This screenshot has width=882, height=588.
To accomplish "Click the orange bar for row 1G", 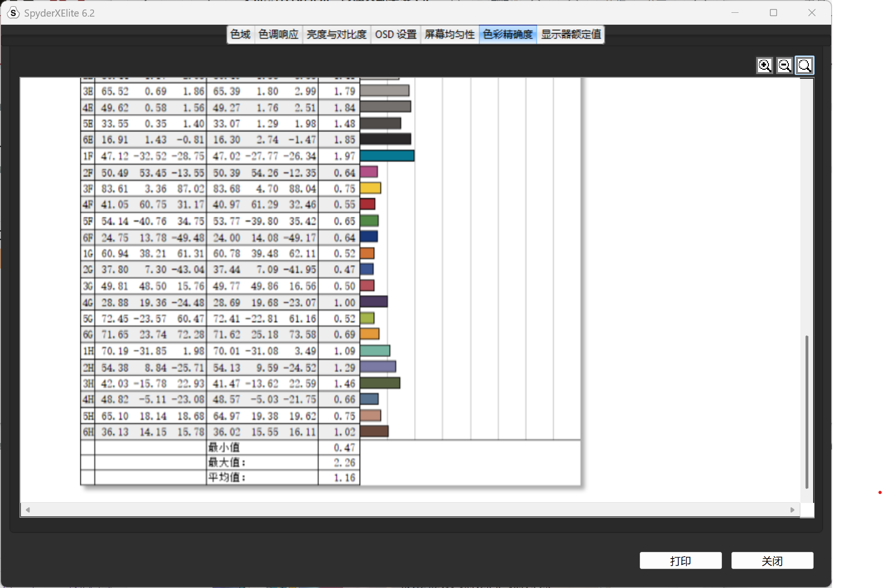I will tap(367, 253).
